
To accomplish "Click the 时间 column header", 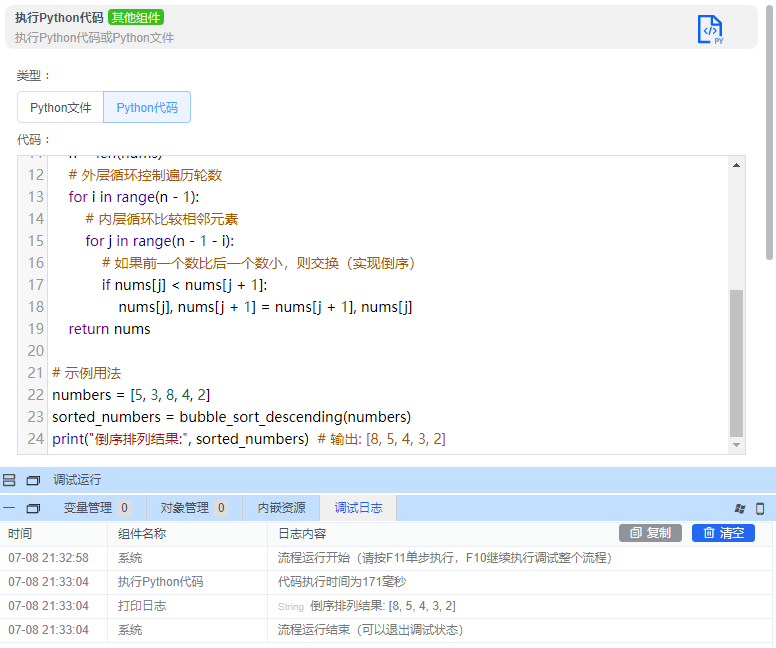I will [20, 534].
